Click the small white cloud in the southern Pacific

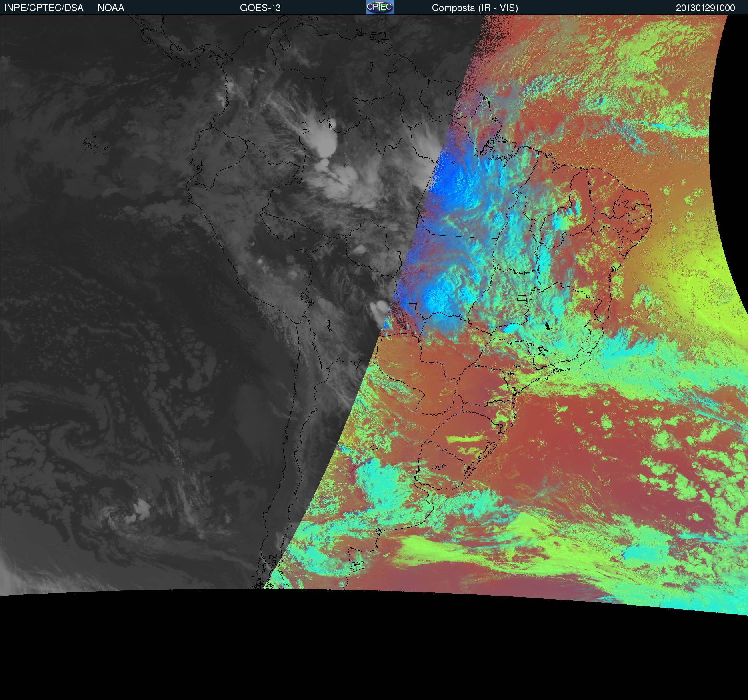(142, 508)
